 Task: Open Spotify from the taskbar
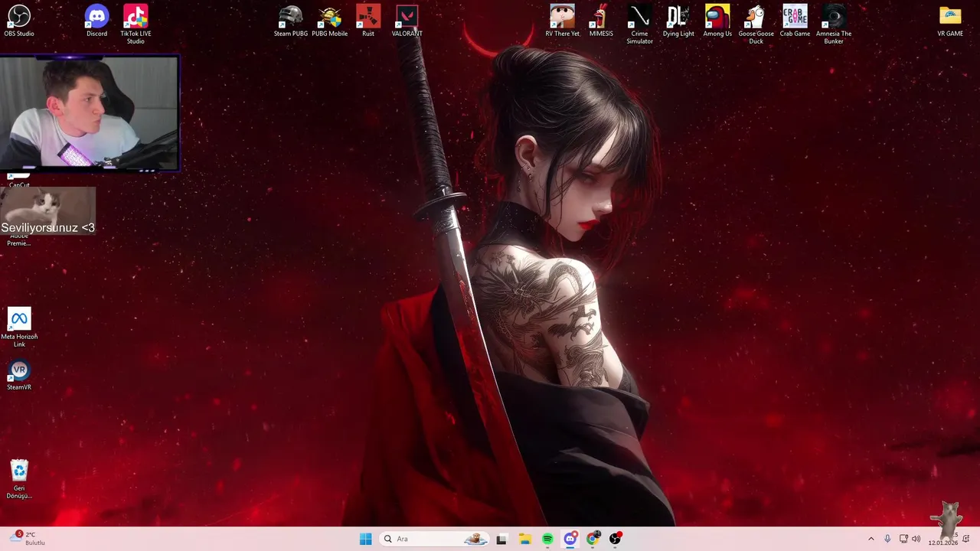pyautogui.click(x=547, y=539)
